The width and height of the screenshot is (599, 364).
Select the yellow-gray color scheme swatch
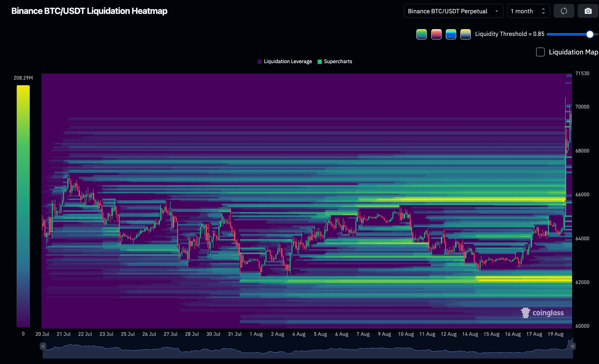pos(466,34)
